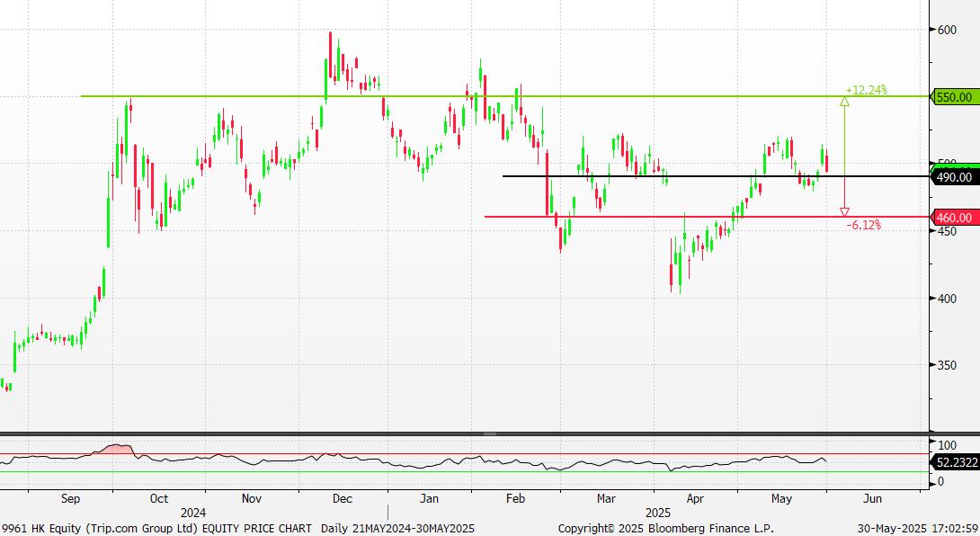This screenshot has height=536, width=980.
Task: Click the Dec label on the time axis
Action: click(342, 498)
